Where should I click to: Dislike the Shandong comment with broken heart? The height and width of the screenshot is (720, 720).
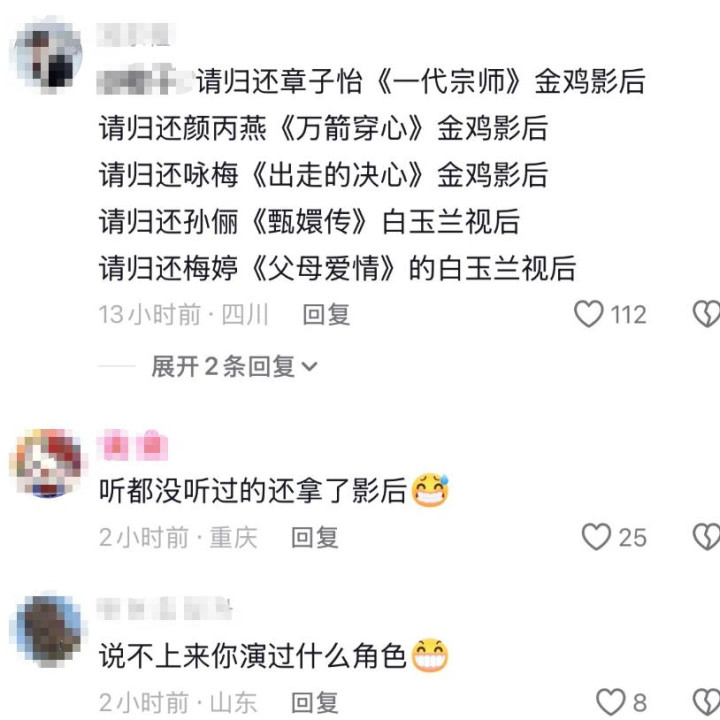pyautogui.click(x=706, y=702)
